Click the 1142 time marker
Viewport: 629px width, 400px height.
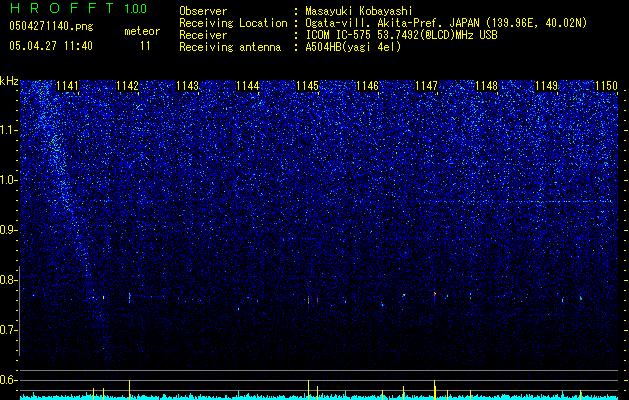(127, 86)
